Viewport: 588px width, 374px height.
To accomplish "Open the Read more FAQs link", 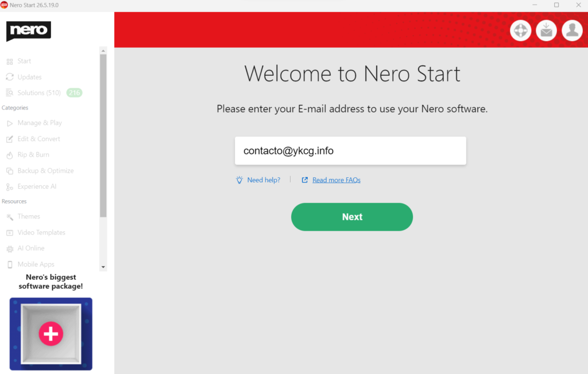I will point(336,180).
